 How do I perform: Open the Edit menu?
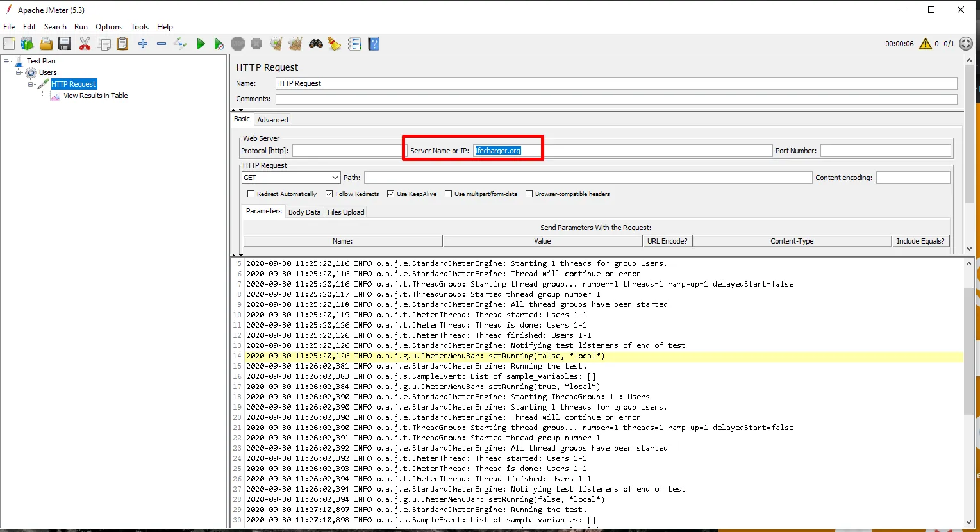coord(29,27)
